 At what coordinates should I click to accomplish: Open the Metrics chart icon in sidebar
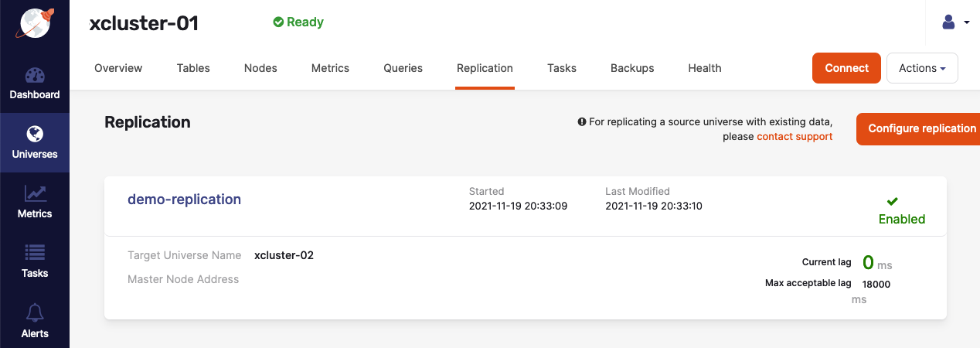click(35, 194)
